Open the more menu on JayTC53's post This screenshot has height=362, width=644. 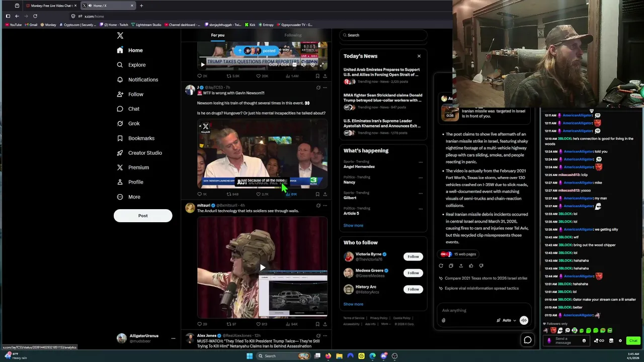click(325, 87)
